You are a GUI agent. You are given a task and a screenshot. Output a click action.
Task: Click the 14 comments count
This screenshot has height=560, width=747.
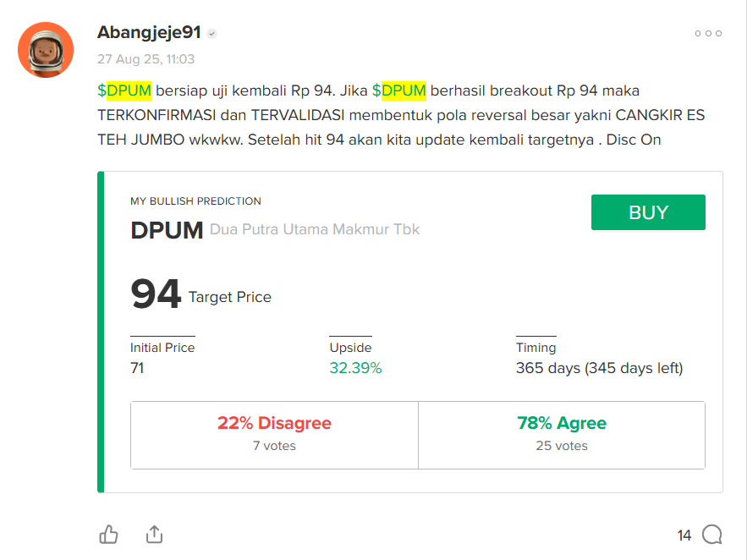pyautogui.click(x=684, y=535)
